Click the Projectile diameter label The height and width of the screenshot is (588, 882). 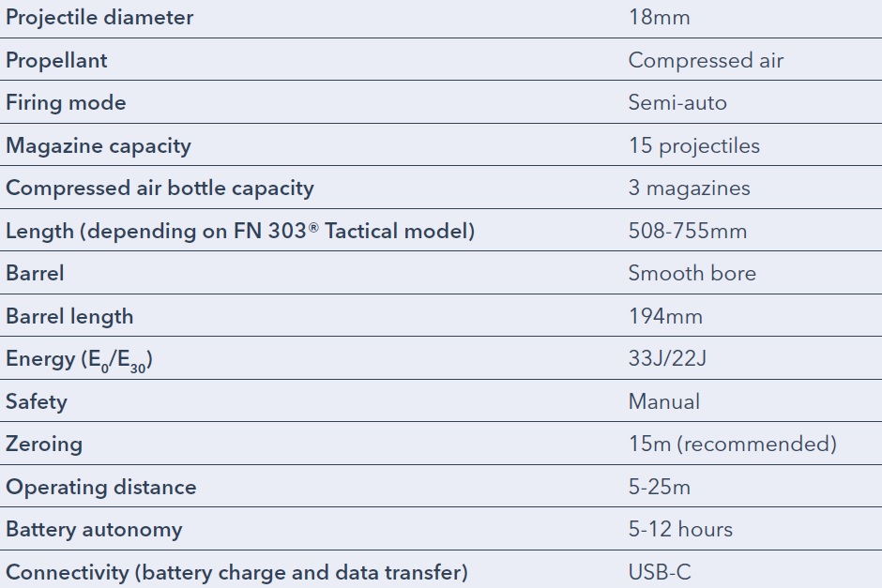[99, 18]
